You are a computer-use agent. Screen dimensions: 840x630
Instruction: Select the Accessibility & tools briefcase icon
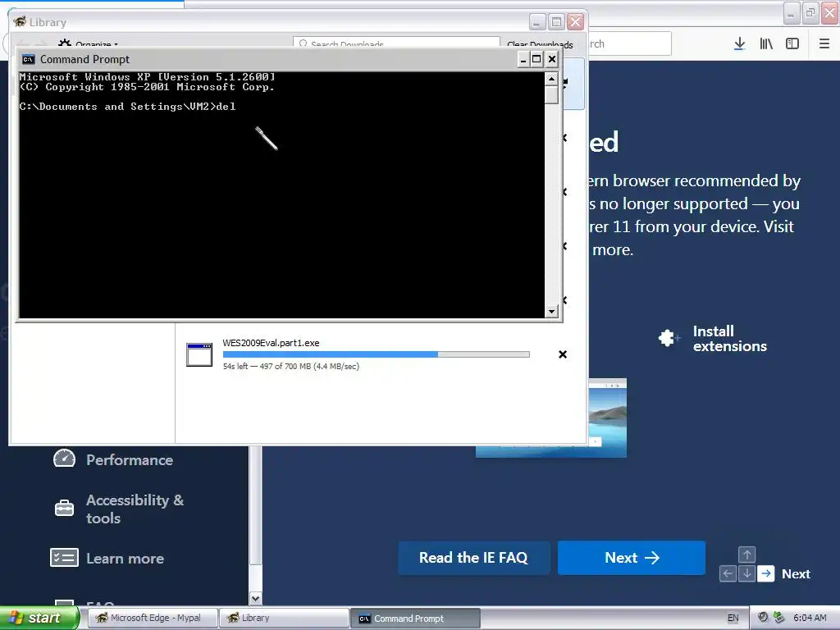(x=64, y=508)
